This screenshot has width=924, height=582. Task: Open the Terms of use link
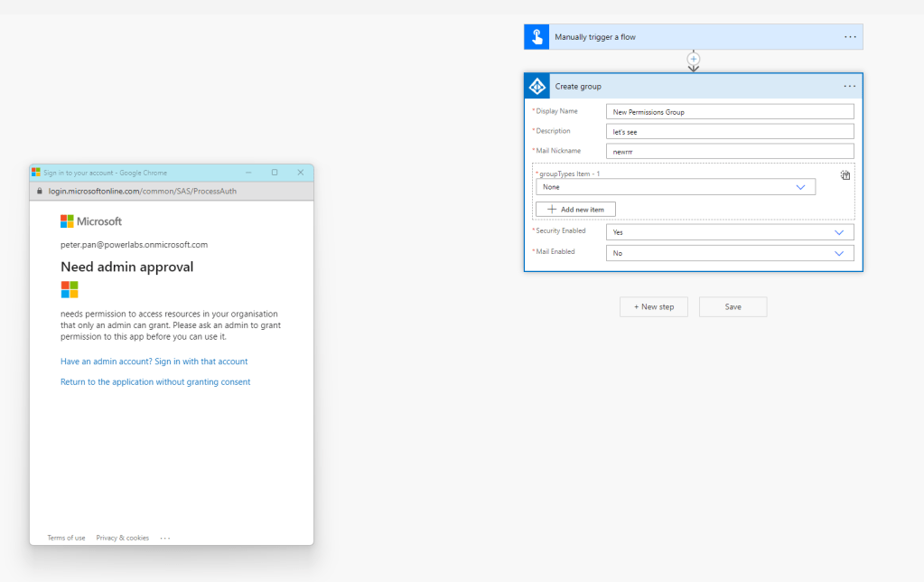pos(66,538)
